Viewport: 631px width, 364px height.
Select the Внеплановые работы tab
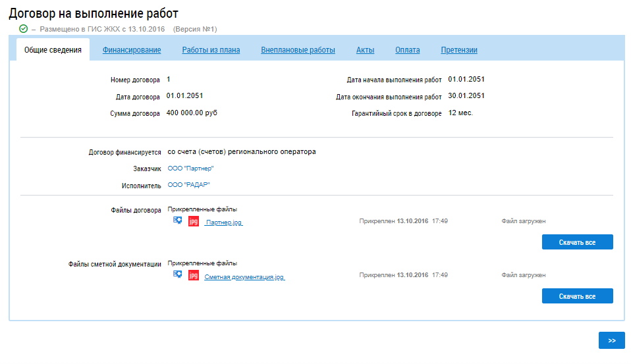[x=298, y=50]
